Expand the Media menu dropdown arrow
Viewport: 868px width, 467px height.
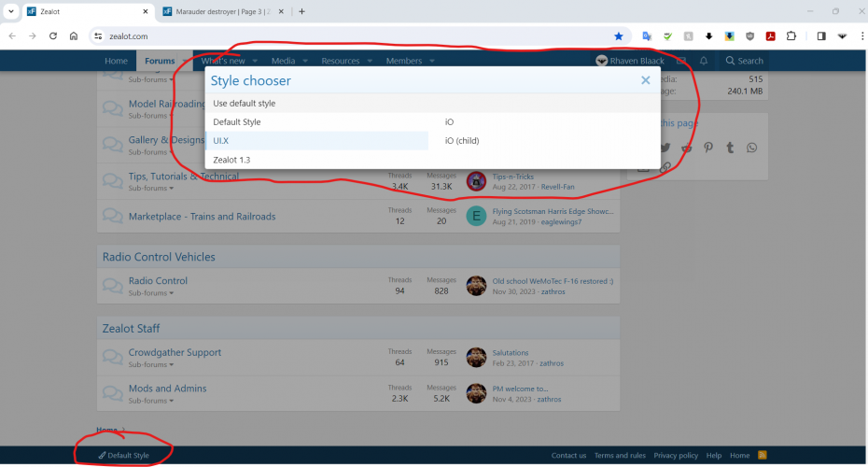[305, 61]
